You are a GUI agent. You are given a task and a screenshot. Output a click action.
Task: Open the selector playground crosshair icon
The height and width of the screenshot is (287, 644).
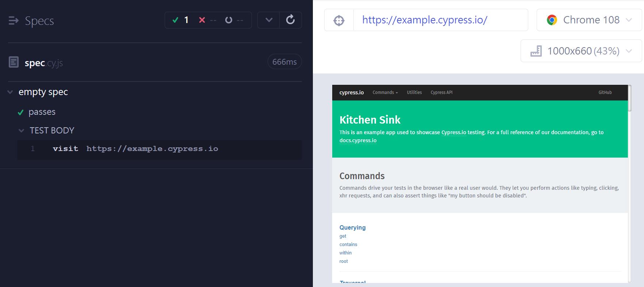[339, 20]
